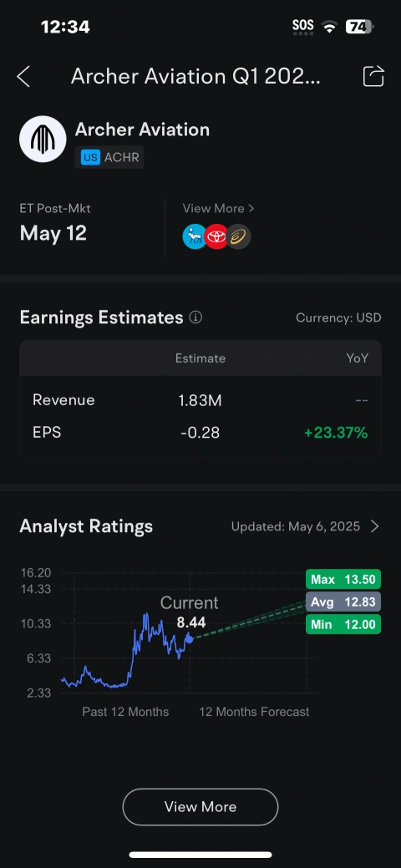Tap the 12:34 clock in status bar
Viewport: 401px width, 868px height.
click(x=65, y=27)
